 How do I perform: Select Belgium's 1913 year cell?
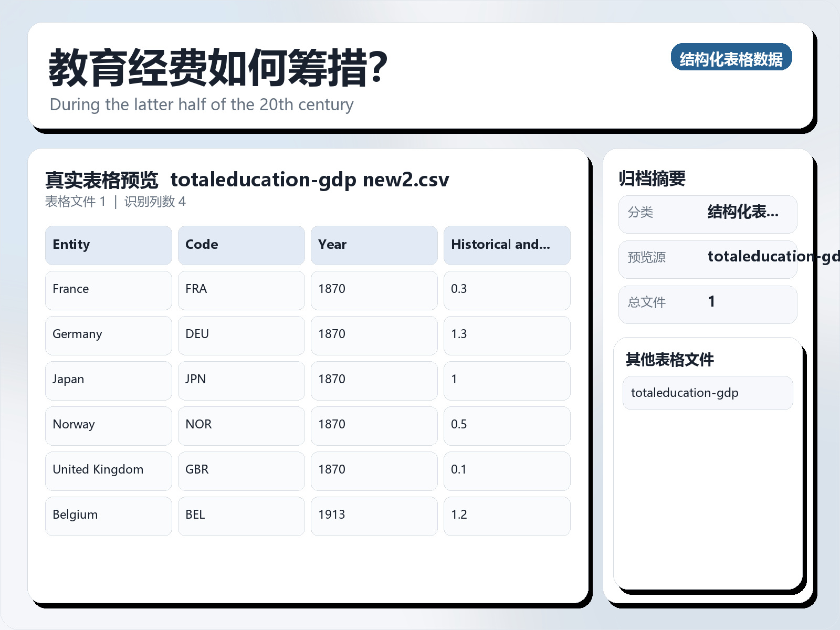[374, 515]
